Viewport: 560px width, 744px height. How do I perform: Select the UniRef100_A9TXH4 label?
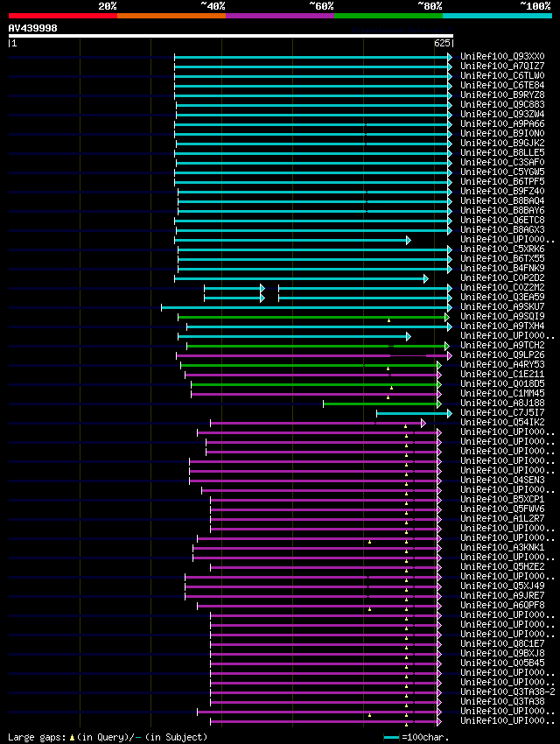click(x=502, y=326)
